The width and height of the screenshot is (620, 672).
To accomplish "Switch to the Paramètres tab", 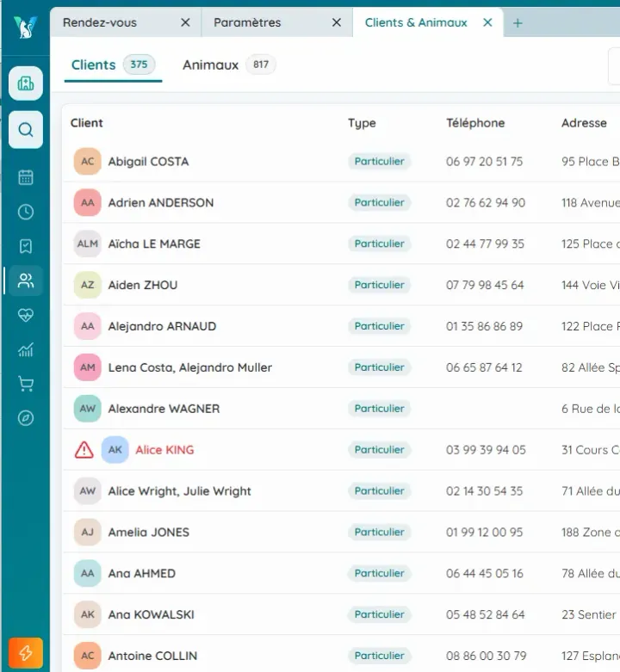I will 277,22.
